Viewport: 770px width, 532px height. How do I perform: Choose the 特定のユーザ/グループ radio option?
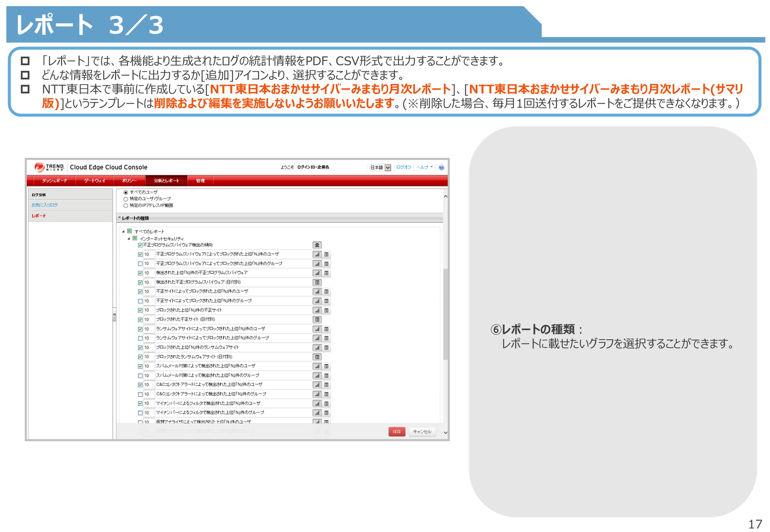[126, 199]
